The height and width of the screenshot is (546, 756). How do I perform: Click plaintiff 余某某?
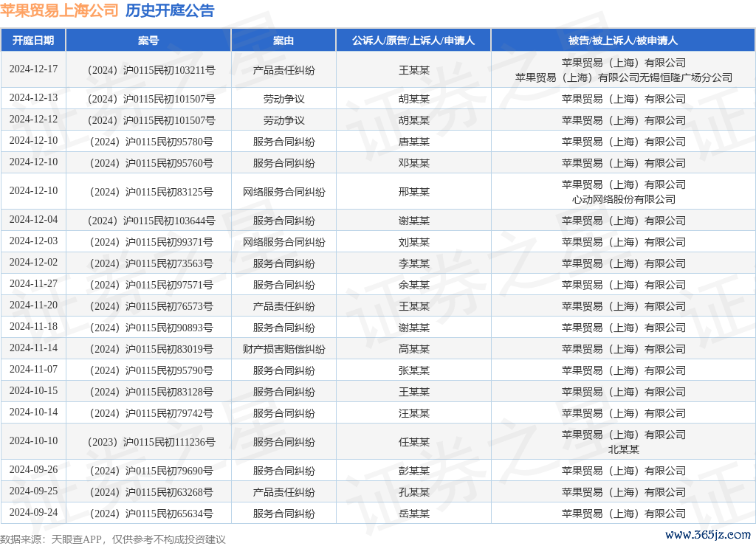coord(414,285)
